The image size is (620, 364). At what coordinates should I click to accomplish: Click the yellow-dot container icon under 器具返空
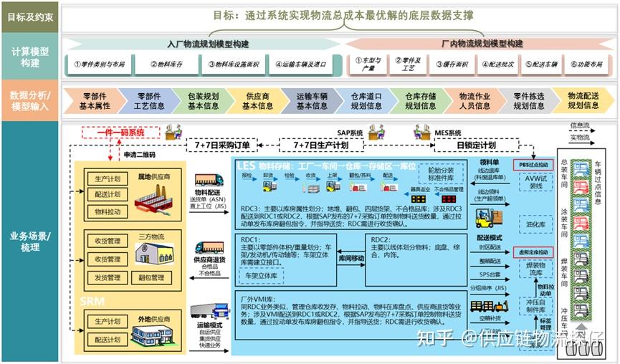pos(418,198)
